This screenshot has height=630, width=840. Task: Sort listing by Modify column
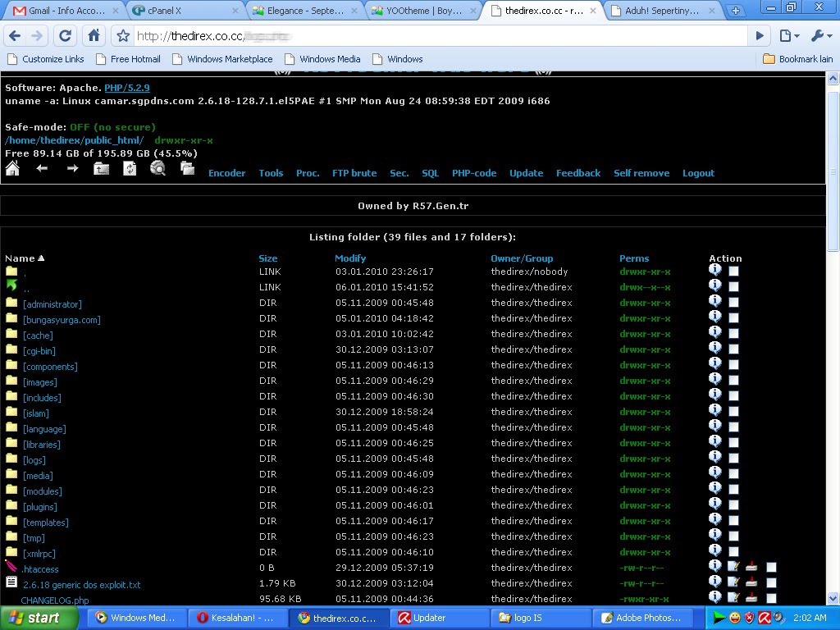pyautogui.click(x=350, y=258)
